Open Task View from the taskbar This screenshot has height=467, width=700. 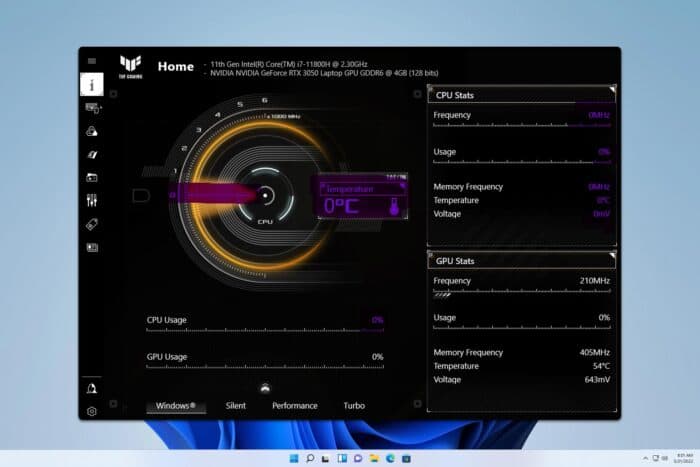(x=326, y=459)
